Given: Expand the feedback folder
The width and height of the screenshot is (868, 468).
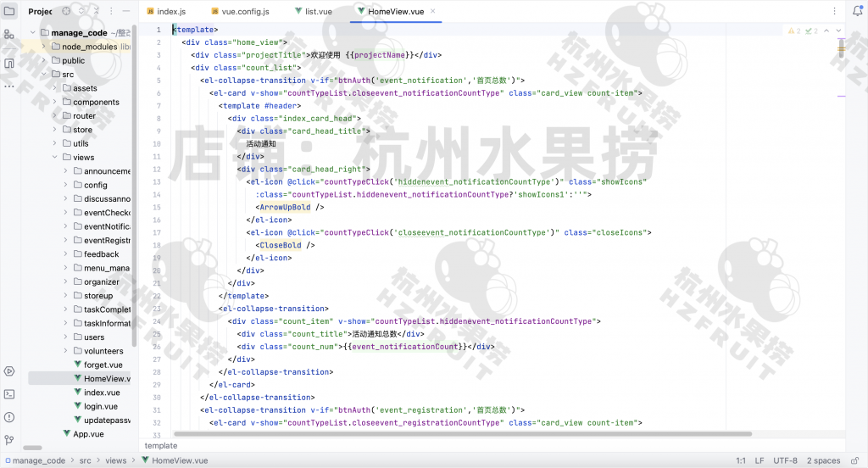Looking at the screenshot, I should (x=65, y=254).
